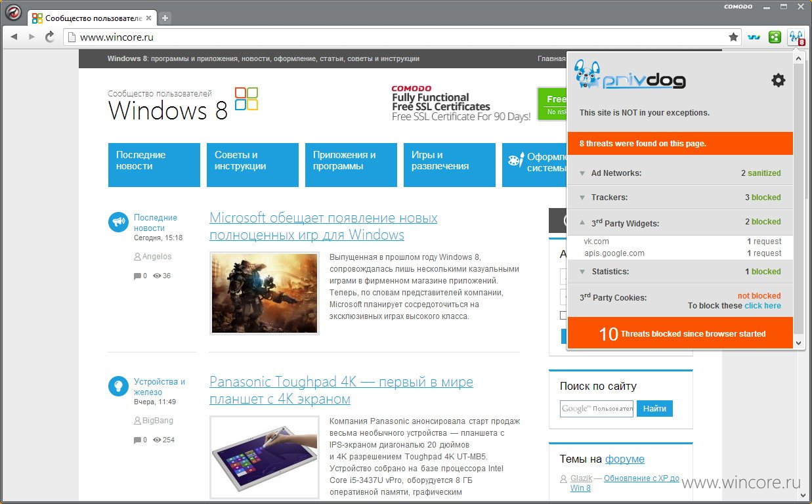Click the Windows 8 colored logo
This screenshot has height=504, width=812.
[247, 99]
